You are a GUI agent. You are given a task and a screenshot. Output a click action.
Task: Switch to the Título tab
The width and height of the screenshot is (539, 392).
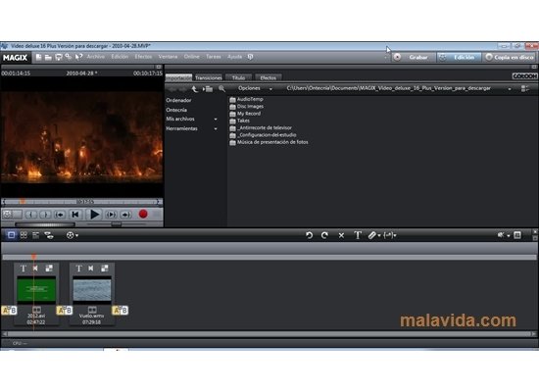(x=238, y=77)
